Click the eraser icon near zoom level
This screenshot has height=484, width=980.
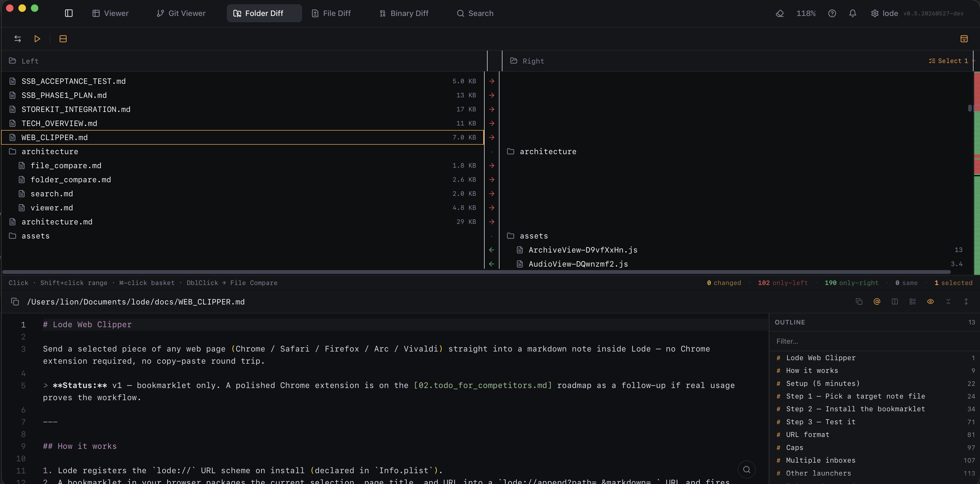tap(780, 13)
